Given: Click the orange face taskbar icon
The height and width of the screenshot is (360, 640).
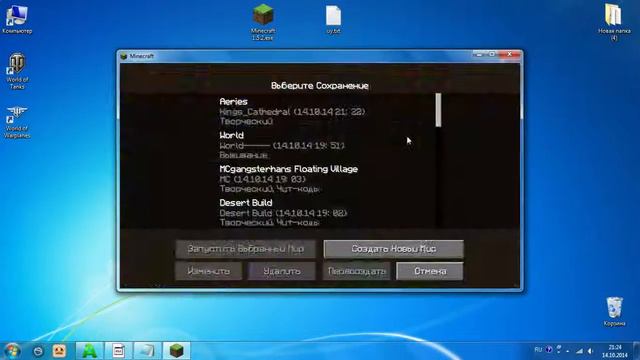Looking at the screenshot, I should [60, 351].
